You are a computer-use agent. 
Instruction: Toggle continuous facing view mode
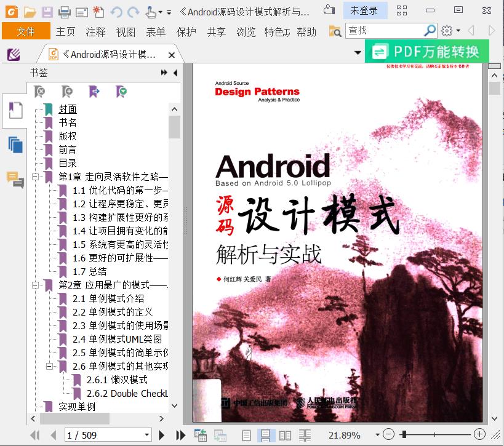pyautogui.click(x=305, y=436)
